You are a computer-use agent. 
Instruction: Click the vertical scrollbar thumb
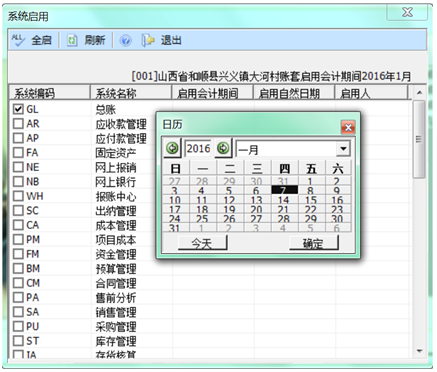click(x=419, y=139)
